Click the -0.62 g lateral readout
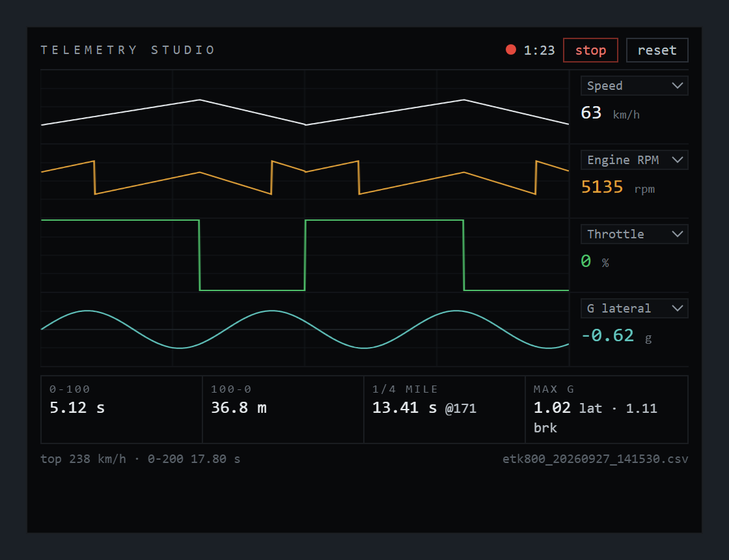729x560 pixels. point(616,335)
